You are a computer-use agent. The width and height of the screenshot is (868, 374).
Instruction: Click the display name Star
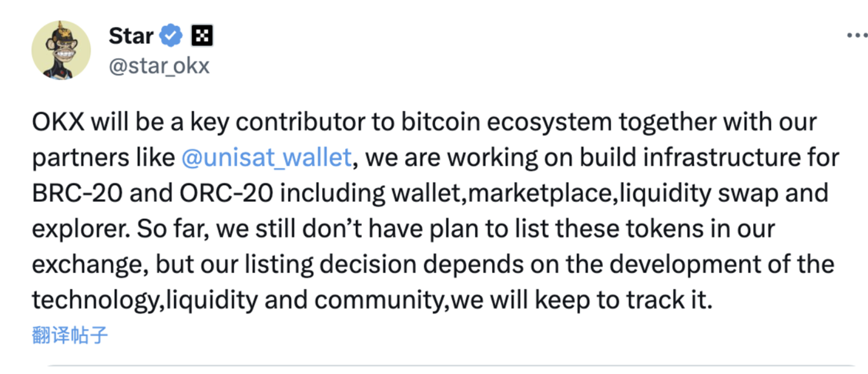pos(131,36)
